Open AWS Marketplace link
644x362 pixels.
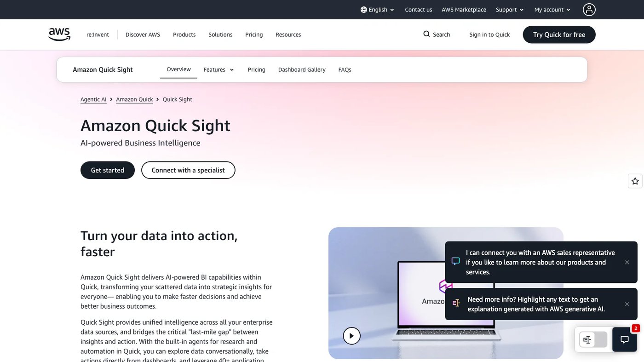coord(464,10)
